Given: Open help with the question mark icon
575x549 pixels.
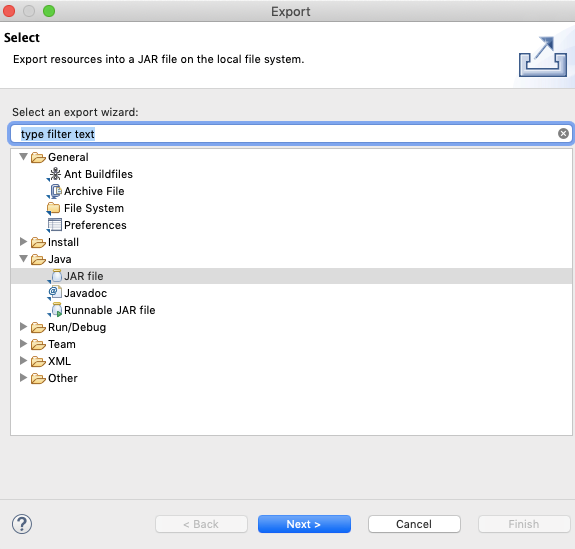Looking at the screenshot, I should pos(22,524).
